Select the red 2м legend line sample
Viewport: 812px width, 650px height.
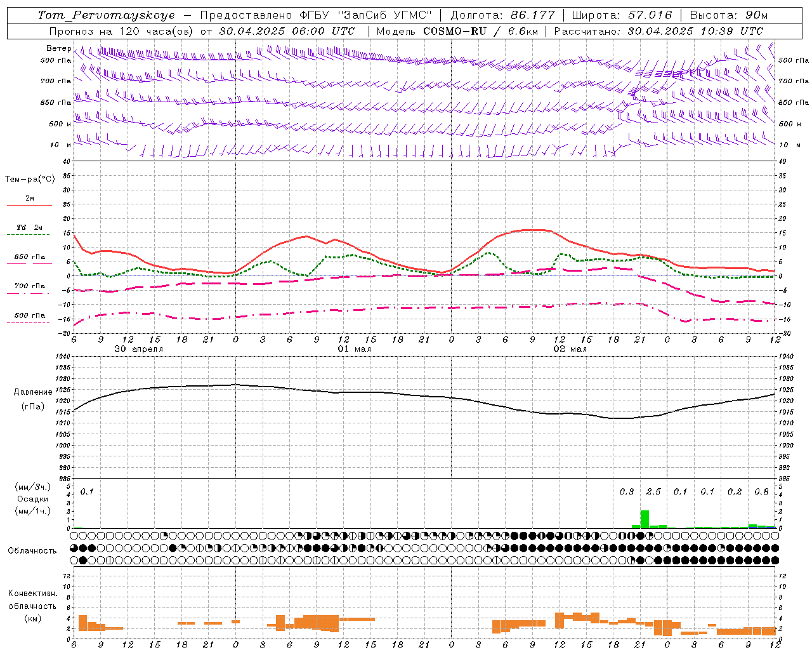point(29,205)
